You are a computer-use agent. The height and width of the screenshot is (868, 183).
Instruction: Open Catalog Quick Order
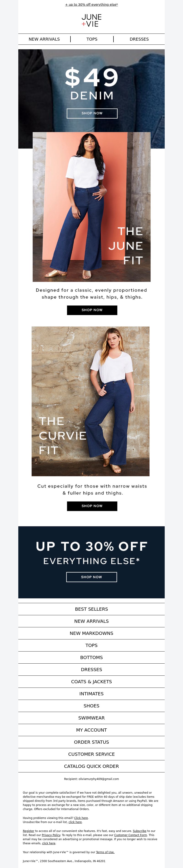pos(91,766)
